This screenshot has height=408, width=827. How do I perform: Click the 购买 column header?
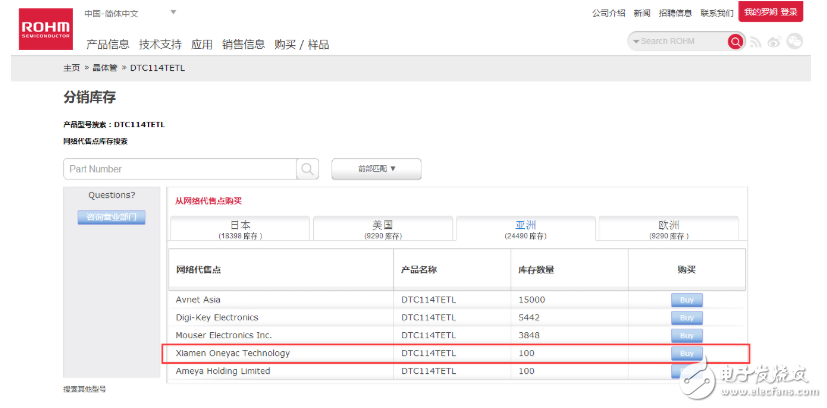[x=686, y=270]
